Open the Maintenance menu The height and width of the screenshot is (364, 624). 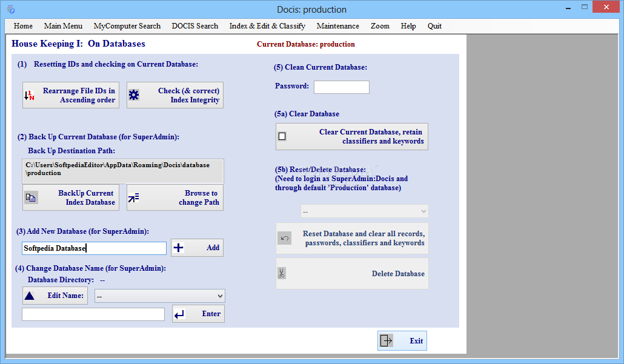pyautogui.click(x=338, y=26)
